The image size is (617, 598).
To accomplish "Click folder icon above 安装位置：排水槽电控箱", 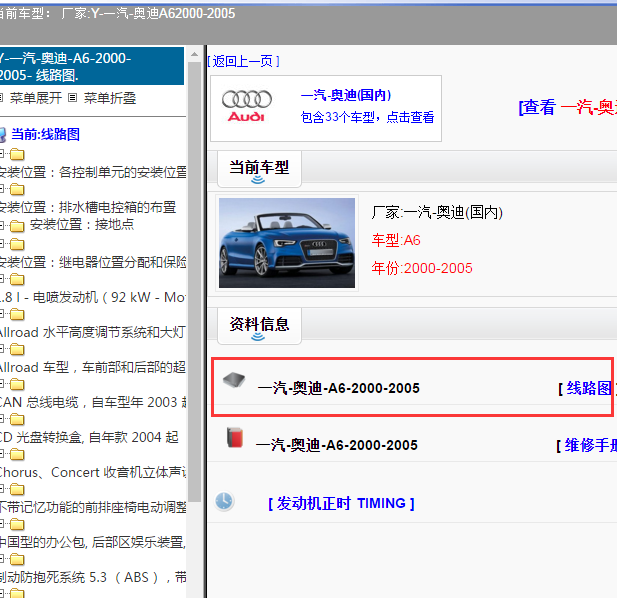I will pyautogui.click(x=17, y=190).
